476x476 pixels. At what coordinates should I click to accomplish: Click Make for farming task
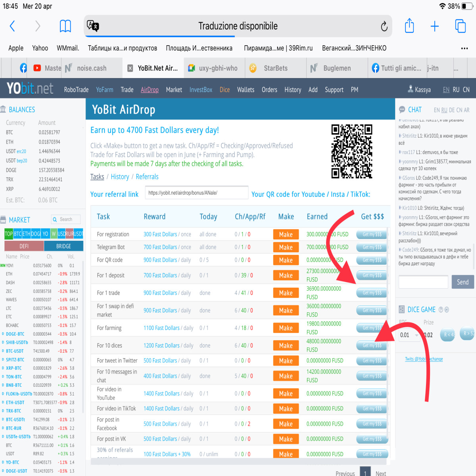tap(286, 328)
